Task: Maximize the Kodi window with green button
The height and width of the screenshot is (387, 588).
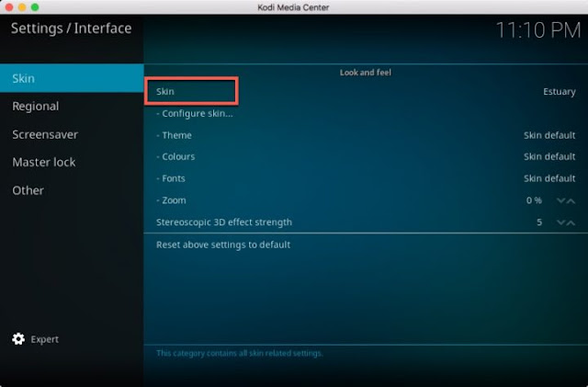Action: 35,7
